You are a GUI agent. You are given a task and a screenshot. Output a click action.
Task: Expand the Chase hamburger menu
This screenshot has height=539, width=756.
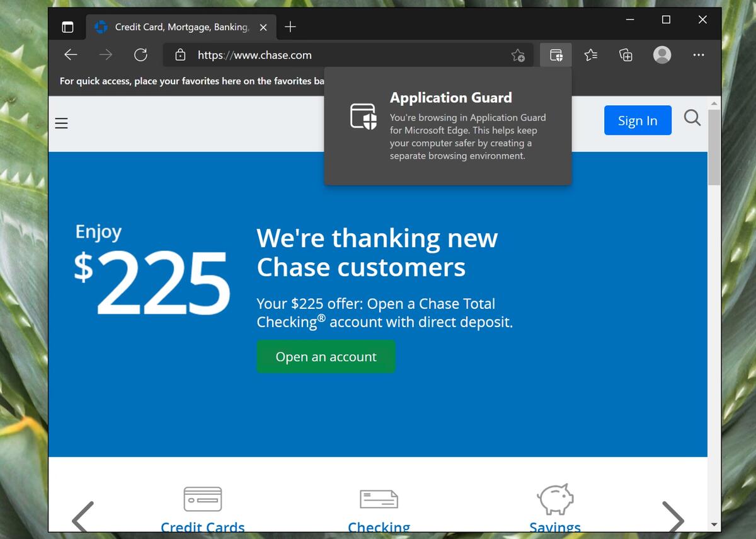61,123
